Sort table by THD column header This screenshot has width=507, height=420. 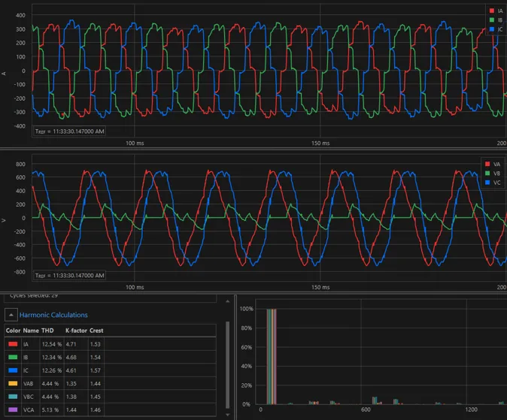click(47, 331)
